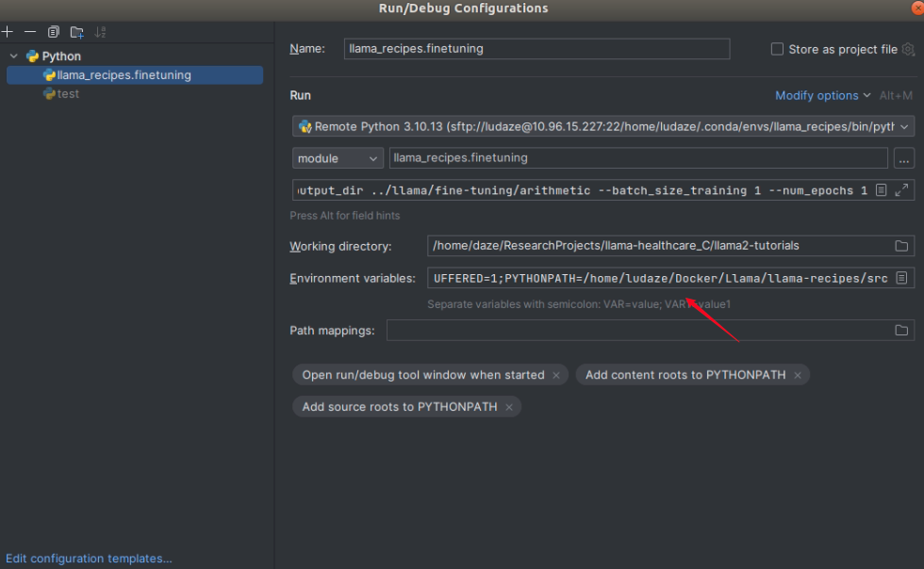Remove 'Open run/debug tool window when started' option
Image resolution: width=924 pixels, height=569 pixels.
click(556, 375)
